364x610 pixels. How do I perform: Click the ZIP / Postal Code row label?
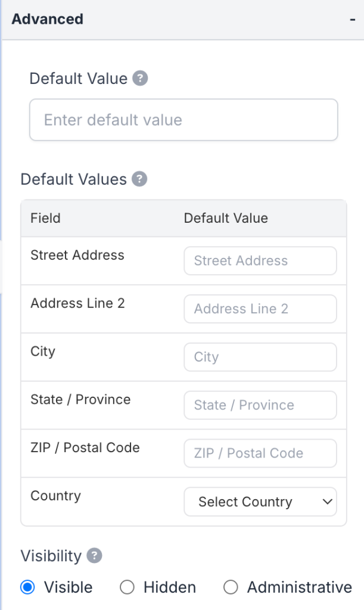coord(85,447)
